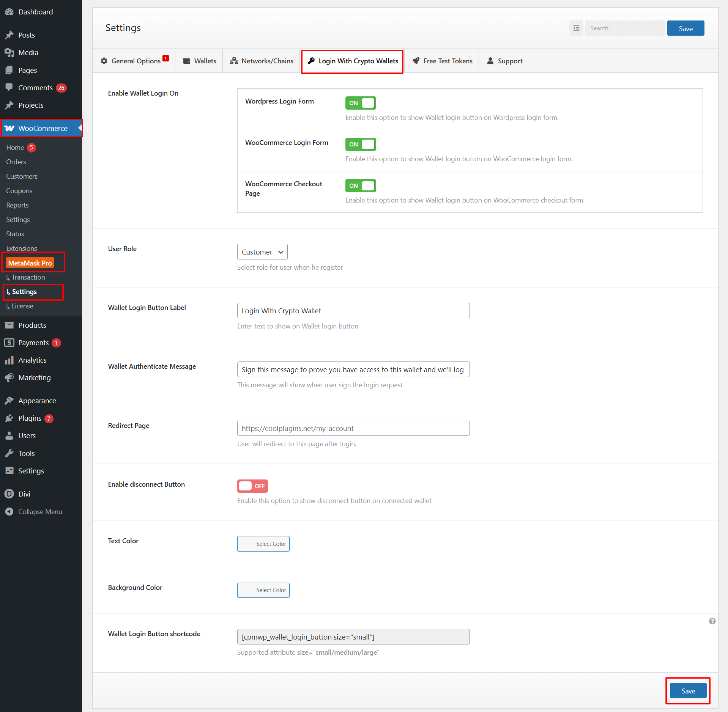Viewport: 728px width, 712px height.
Task: Click the Collapse Menu arrow icon
Action: [9, 511]
